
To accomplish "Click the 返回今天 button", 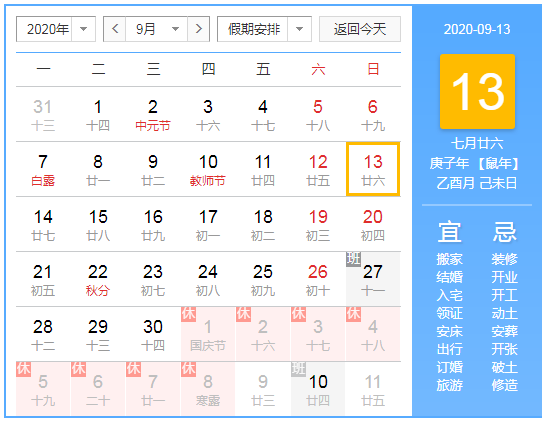I will tap(360, 29).
